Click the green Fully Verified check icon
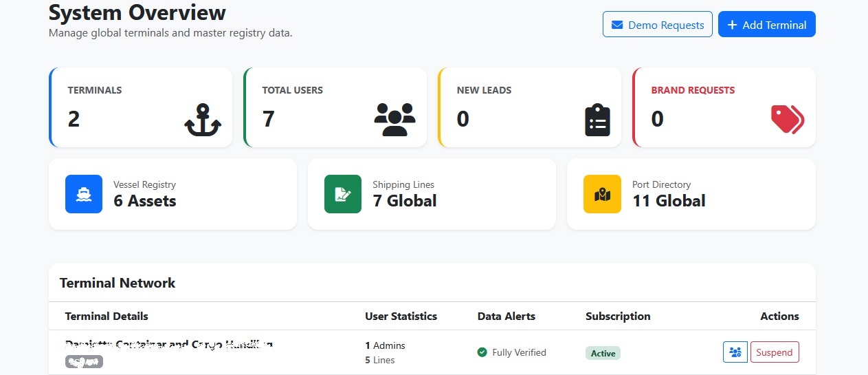 tap(482, 352)
